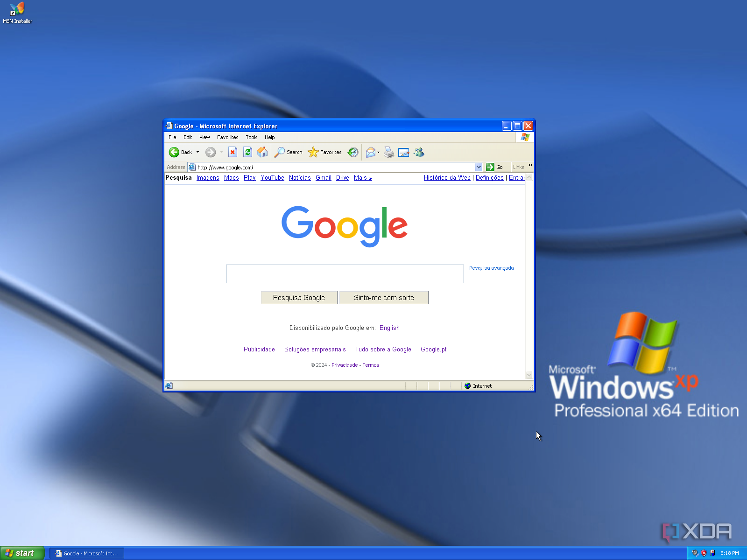Click the Sinto-me com sorte button
Viewport: 747px width, 560px height.
(x=384, y=298)
